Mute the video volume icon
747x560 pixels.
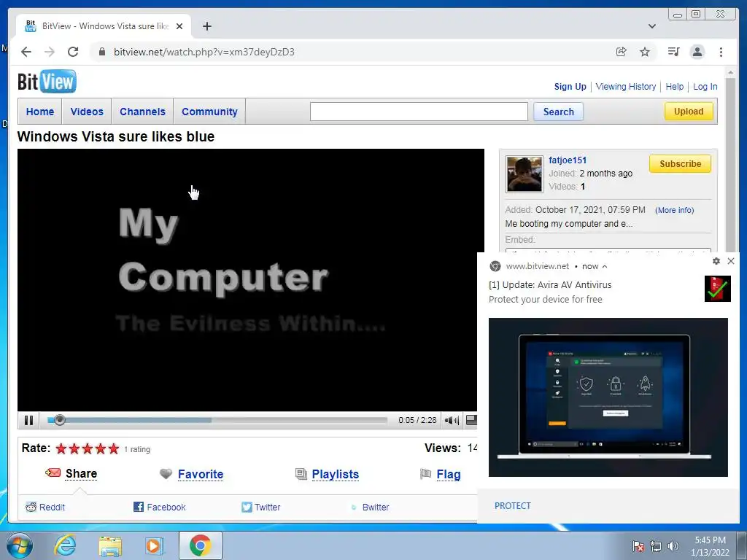point(451,420)
